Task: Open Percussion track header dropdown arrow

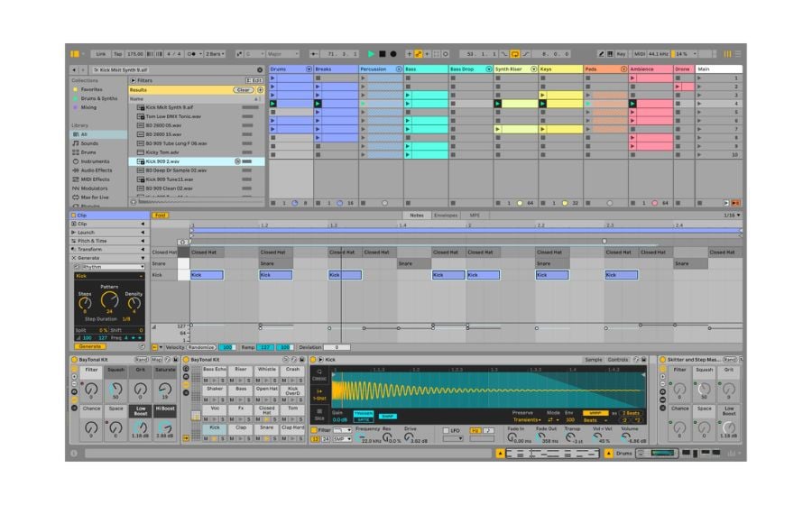Action: tap(399, 69)
